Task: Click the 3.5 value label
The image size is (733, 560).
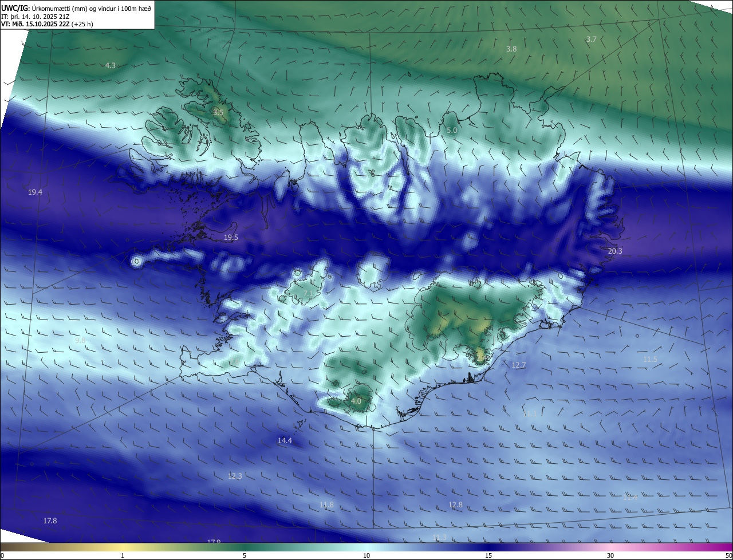Action: coord(218,112)
